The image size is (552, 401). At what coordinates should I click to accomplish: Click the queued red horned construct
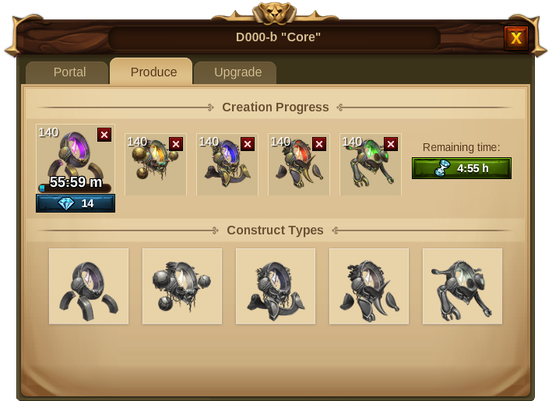tap(299, 164)
